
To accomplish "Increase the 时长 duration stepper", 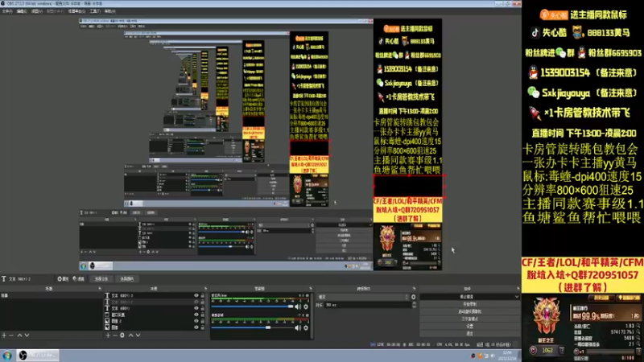I will (414, 303).
